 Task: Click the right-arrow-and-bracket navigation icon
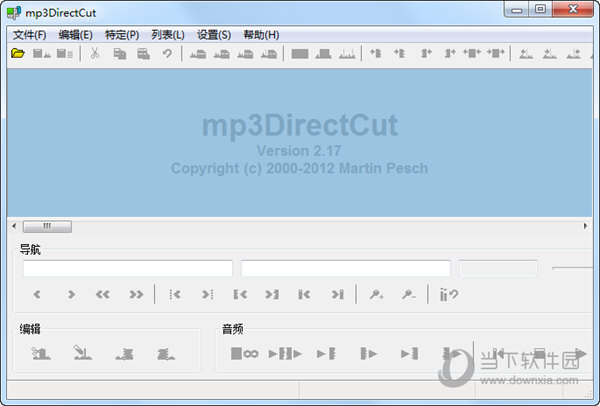272,294
